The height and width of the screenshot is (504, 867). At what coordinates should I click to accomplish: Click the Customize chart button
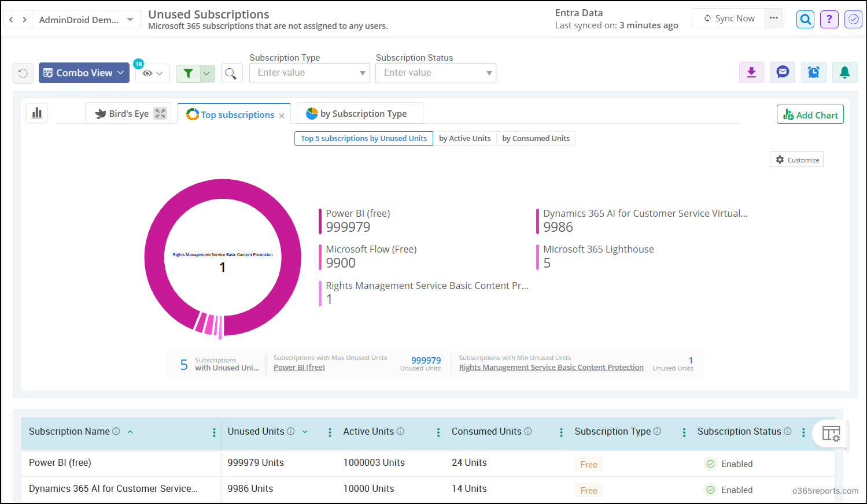point(796,160)
